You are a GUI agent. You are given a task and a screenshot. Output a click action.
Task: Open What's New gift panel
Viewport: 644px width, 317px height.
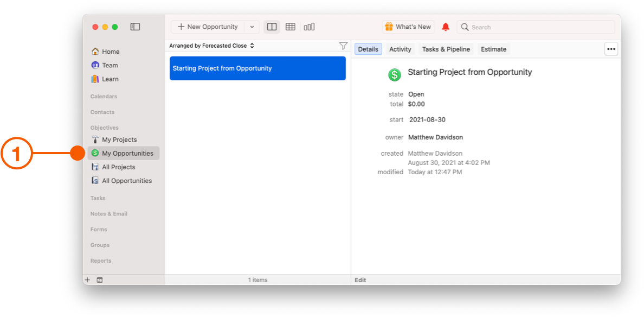coord(408,27)
